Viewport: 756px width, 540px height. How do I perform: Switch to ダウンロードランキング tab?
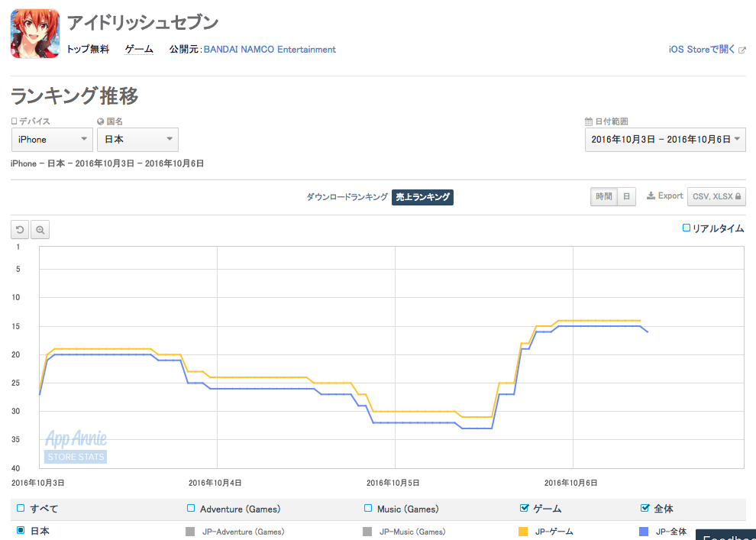coord(347,197)
